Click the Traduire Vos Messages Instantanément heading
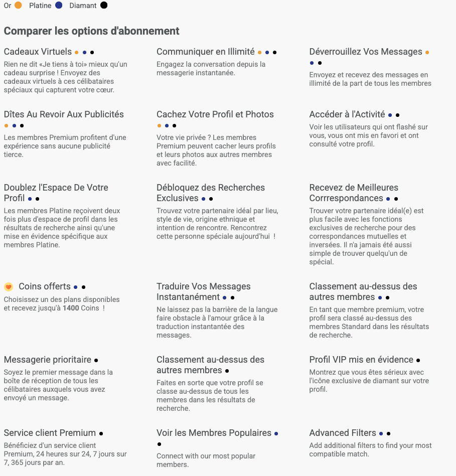Viewport: 456px width, 476px height. (203, 292)
